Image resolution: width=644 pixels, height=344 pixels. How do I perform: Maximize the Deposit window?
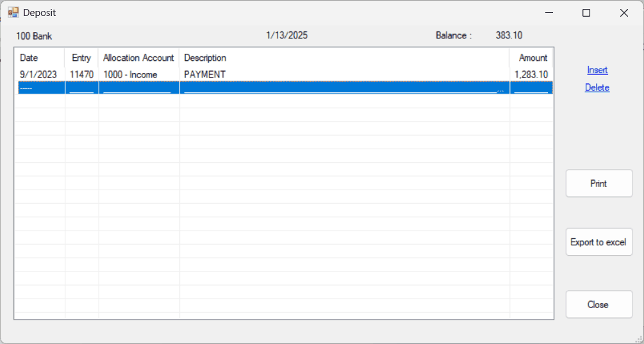586,13
